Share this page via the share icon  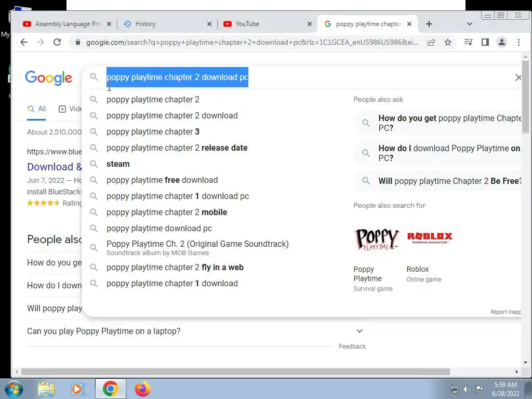click(x=431, y=42)
